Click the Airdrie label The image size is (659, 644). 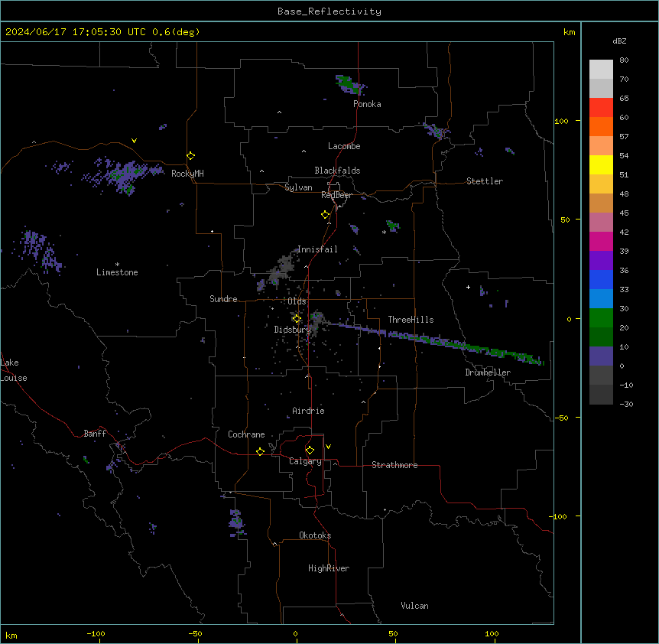(308, 411)
